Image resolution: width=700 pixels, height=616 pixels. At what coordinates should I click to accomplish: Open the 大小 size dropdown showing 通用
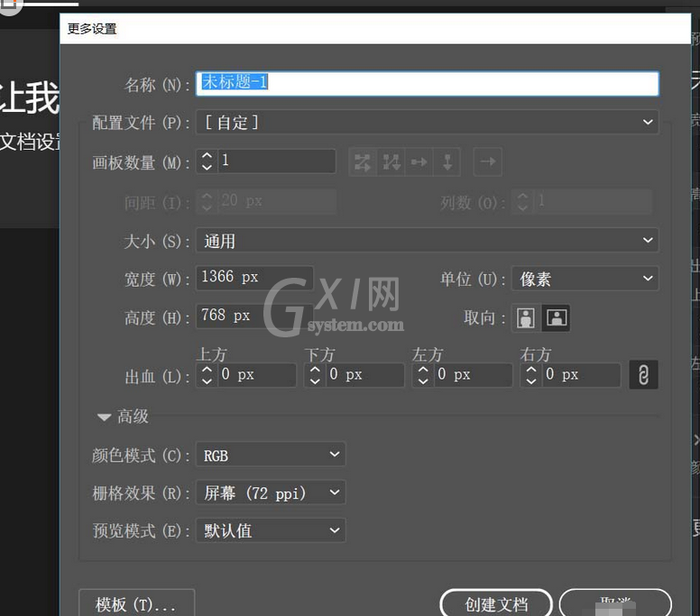[428, 240]
